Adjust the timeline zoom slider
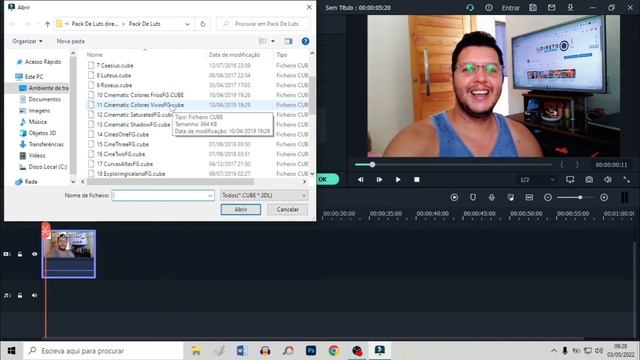 [x=580, y=198]
